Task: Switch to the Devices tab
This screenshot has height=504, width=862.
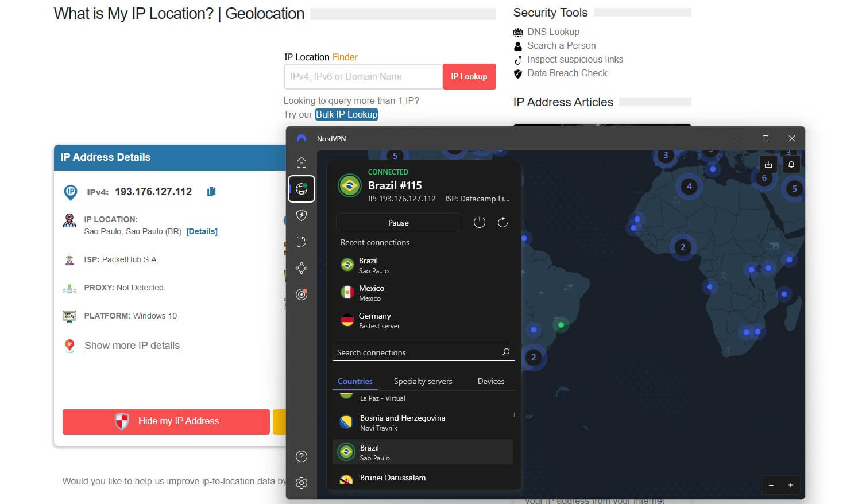Action: click(x=491, y=381)
